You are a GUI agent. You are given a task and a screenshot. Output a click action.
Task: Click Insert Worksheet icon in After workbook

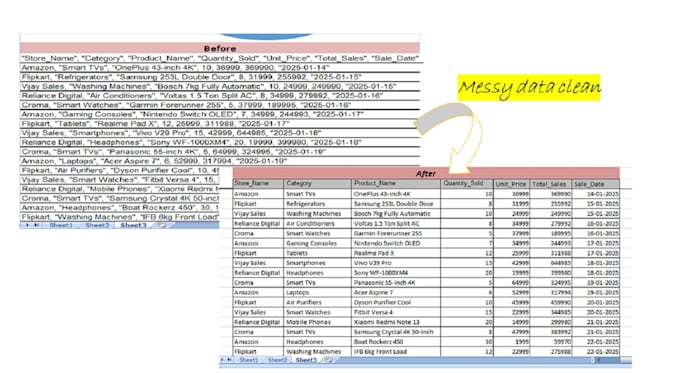[x=329, y=360]
